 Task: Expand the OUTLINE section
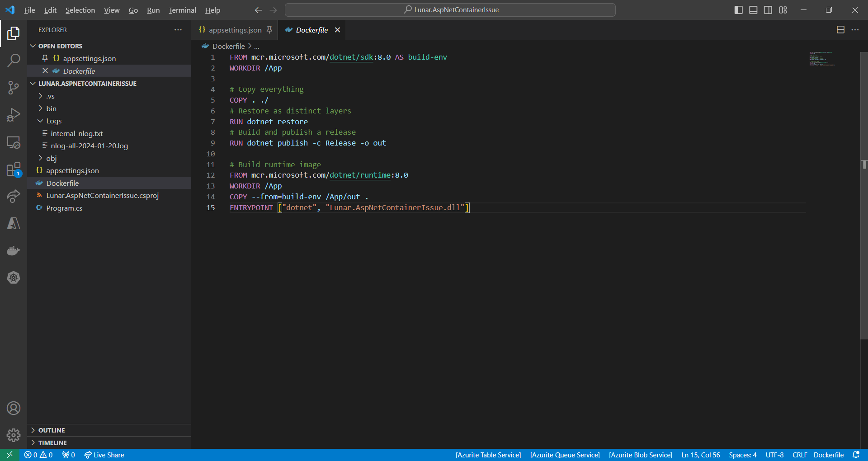109,430
